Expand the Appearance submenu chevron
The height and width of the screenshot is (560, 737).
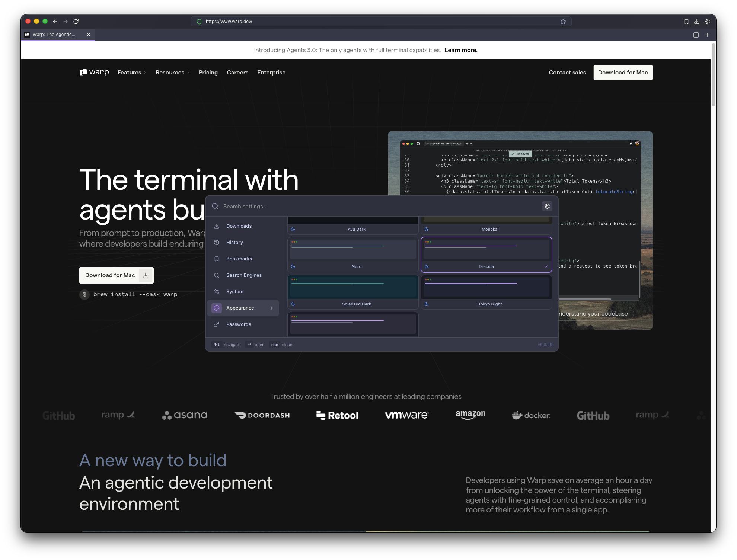272,308
